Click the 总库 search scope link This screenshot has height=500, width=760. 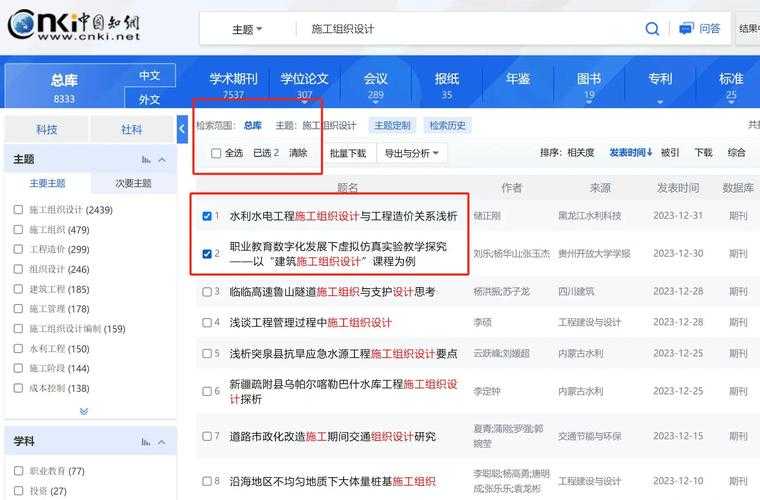click(253, 126)
